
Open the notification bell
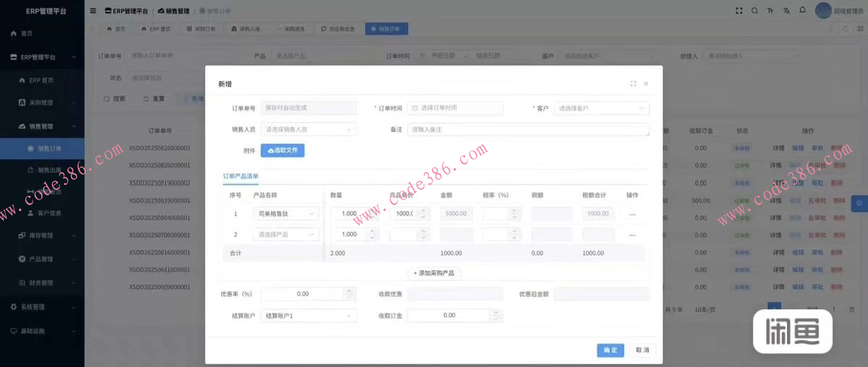802,11
